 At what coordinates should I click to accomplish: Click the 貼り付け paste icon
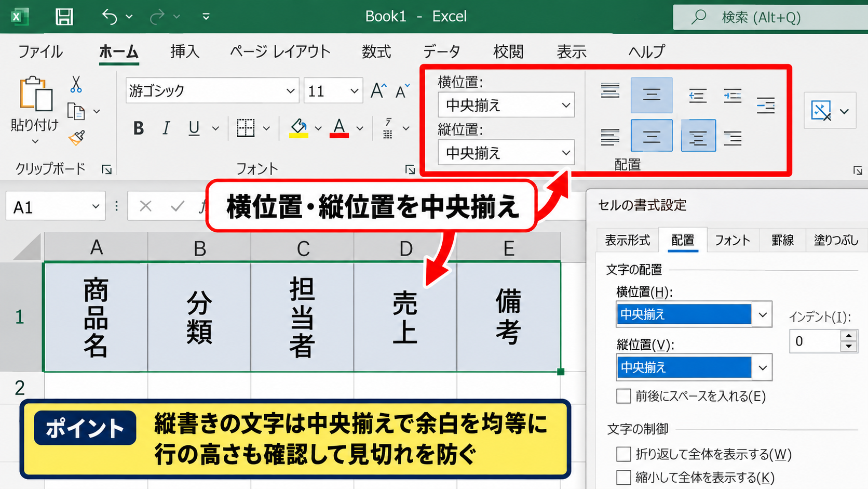pos(35,95)
